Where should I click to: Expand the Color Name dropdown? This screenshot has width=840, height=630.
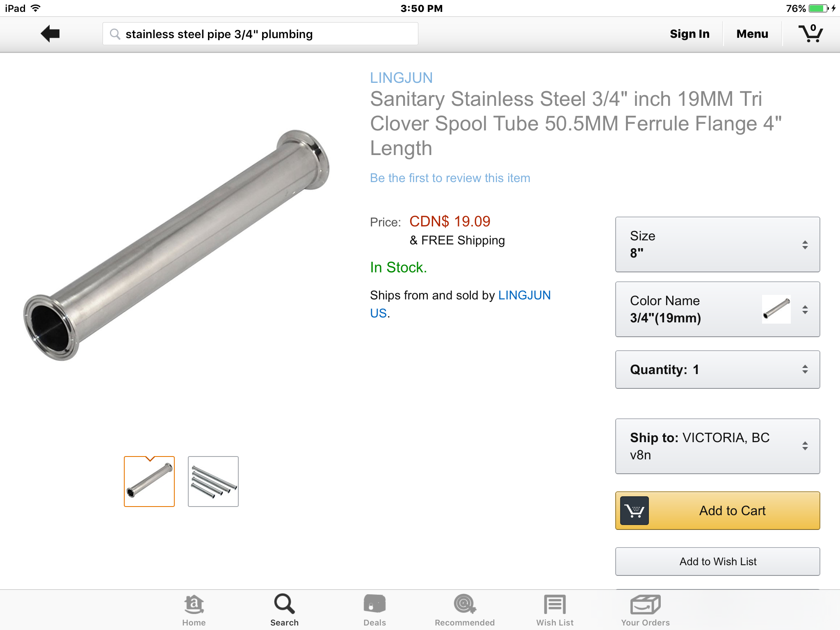click(x=717, y=309)
